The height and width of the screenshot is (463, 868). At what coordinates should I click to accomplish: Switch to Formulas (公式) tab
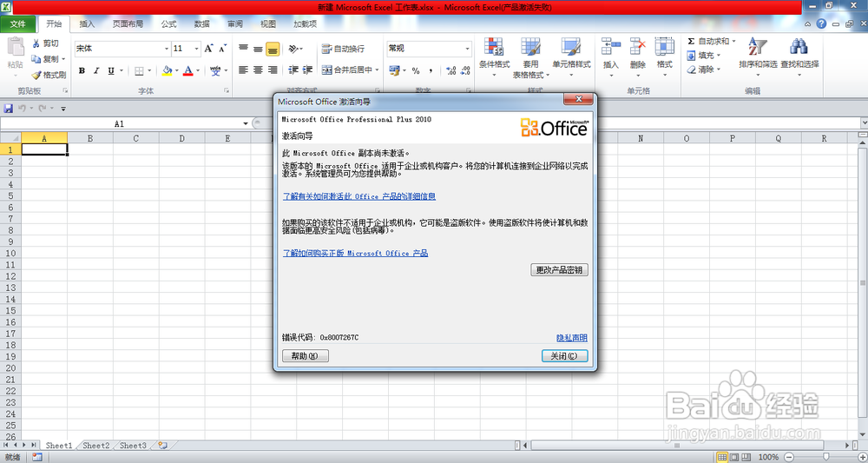[x=169, y=23]
